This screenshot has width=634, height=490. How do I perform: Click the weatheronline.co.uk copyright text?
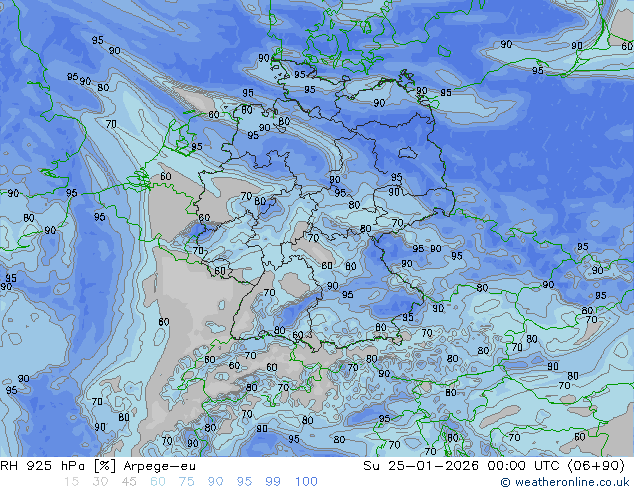[x=565, y=482]
